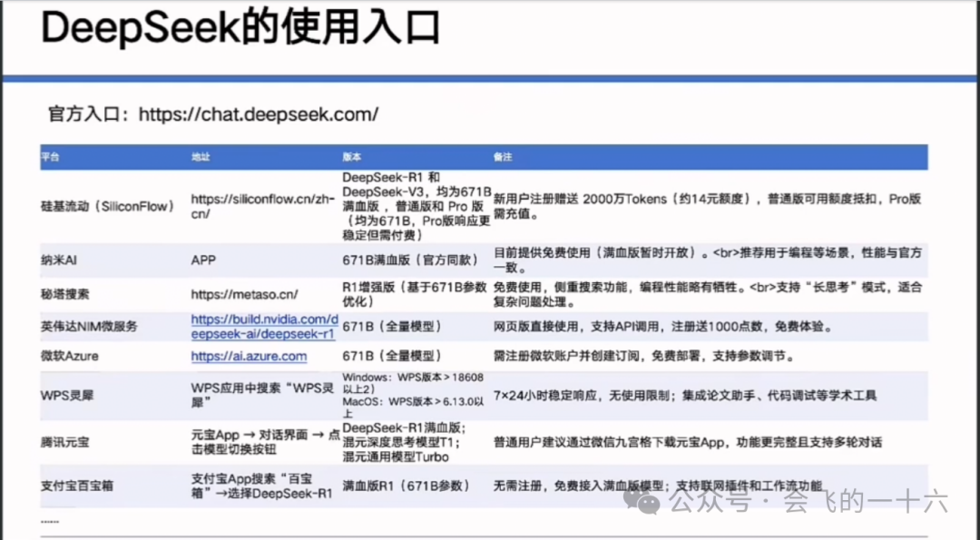Click "671B（全量模型）" in the 微软Azure row
The image size is (980, 540).
pyautogui.click(x=393, y=357)
